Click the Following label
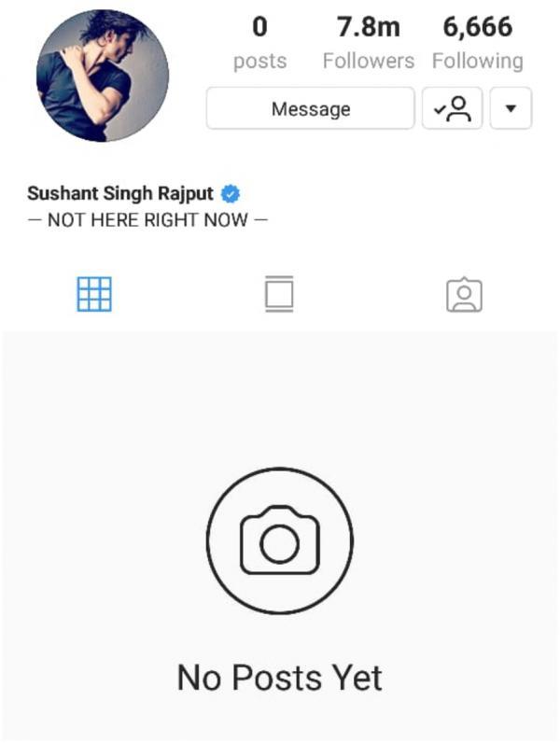This screenshot has height=743, width=560. point(478,62)
